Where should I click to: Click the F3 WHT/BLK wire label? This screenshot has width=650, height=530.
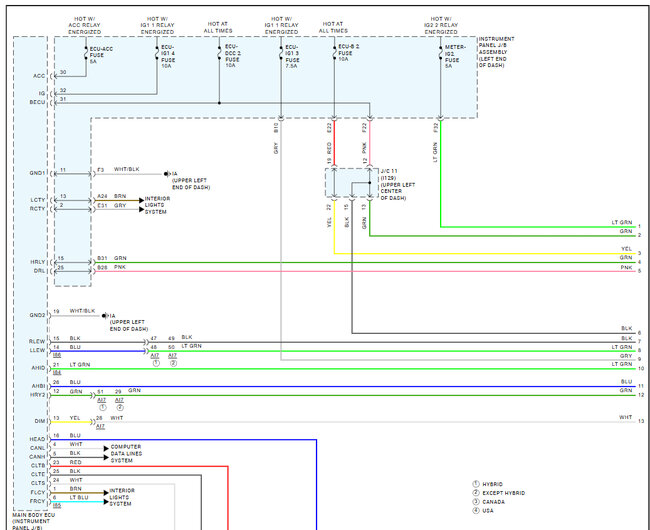[x=118, y=169]
